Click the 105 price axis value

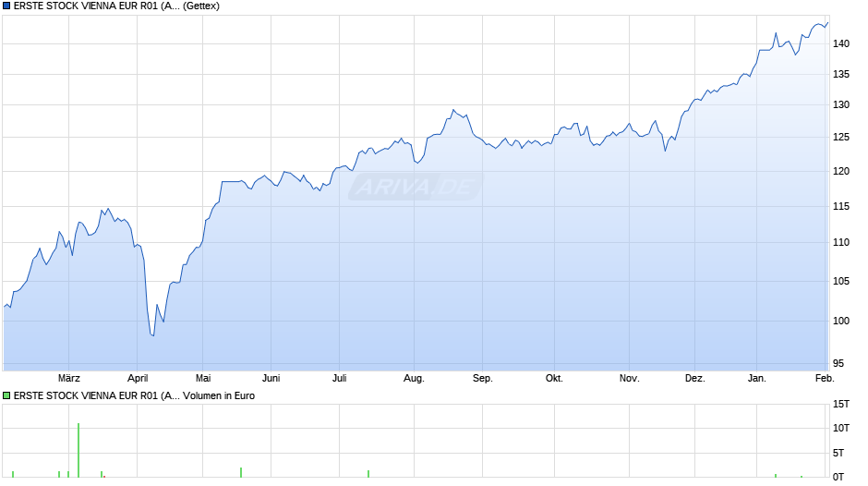point(841,281)
